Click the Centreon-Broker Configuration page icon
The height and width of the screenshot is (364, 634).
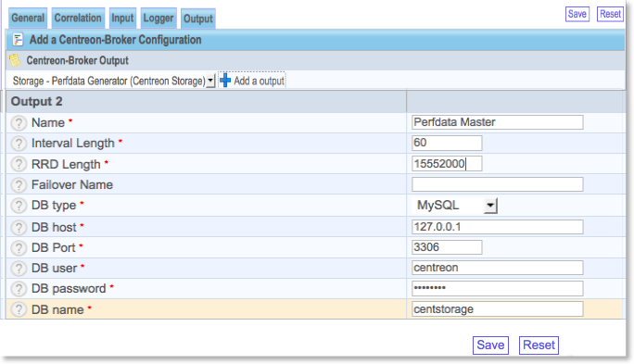18,40
